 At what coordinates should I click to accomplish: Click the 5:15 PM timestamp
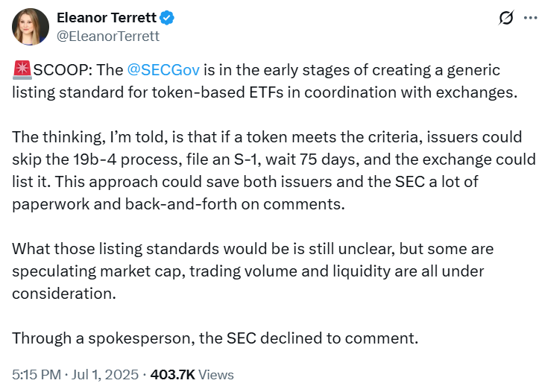tap(37, 375)
